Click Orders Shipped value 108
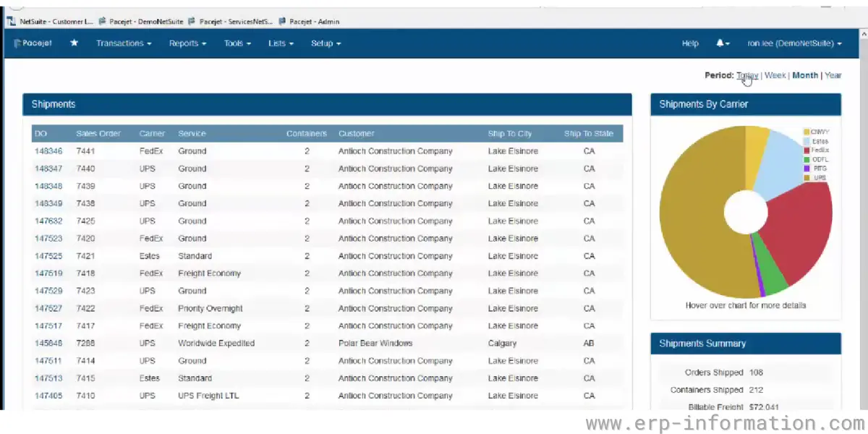This screenshot has width=868, height=434. click(x=757, y=373)
